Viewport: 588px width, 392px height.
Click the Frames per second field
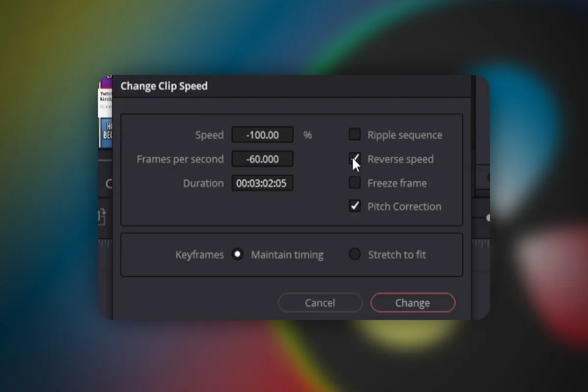pos(263,159)
